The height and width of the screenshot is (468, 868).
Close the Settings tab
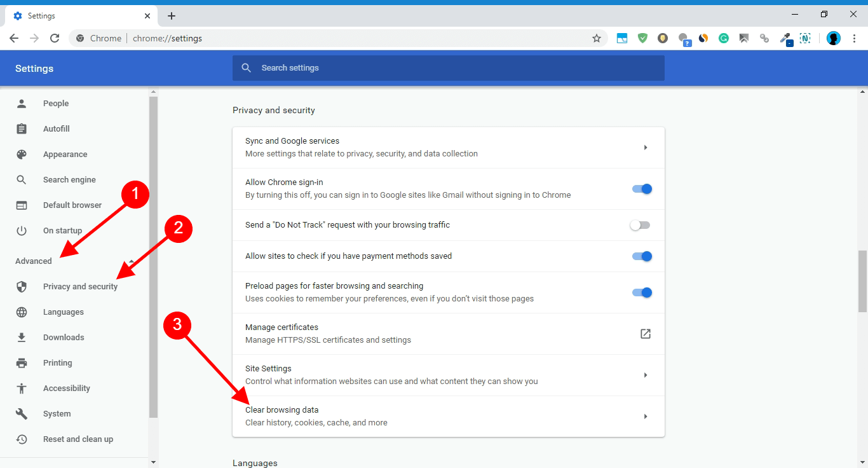[148, 16]
